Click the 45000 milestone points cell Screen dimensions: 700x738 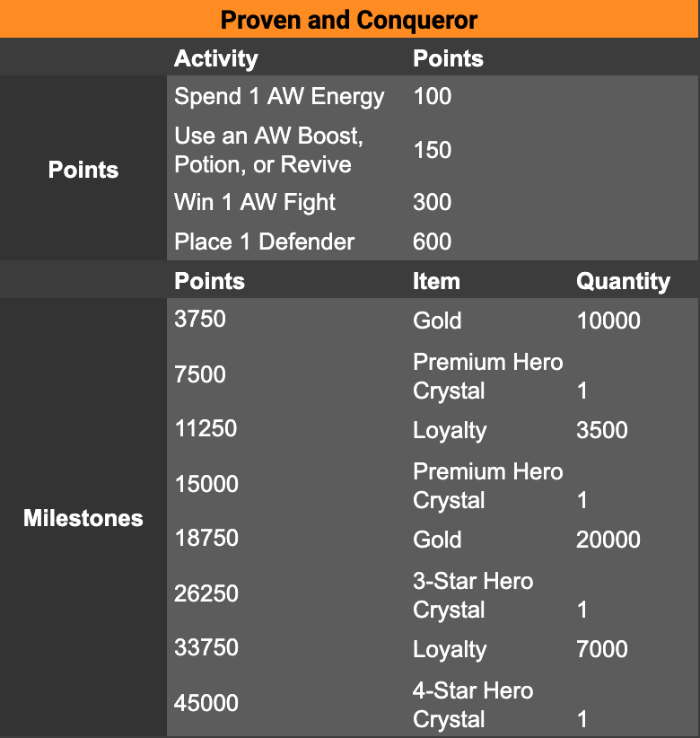(x=206, y=703)
